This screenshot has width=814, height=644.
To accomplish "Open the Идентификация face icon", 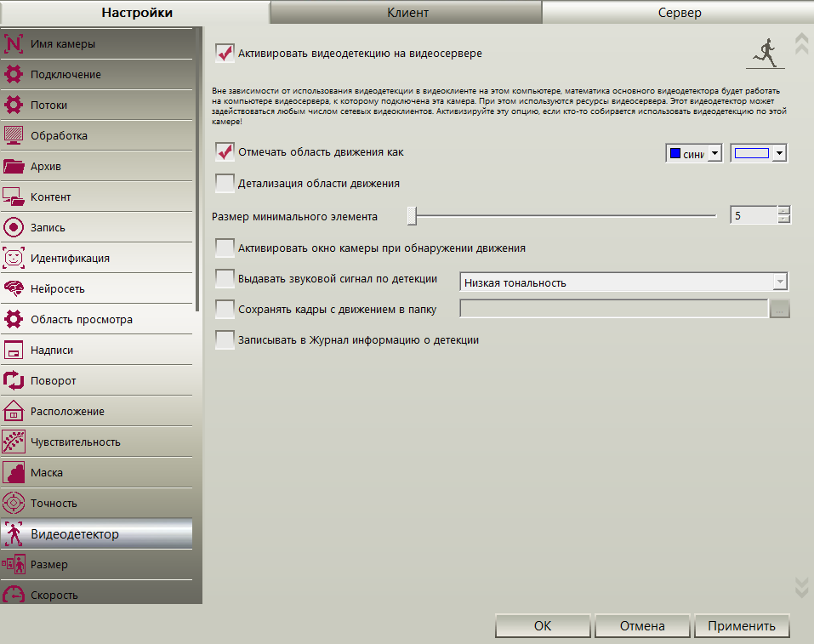I will [x=14, y=258].
